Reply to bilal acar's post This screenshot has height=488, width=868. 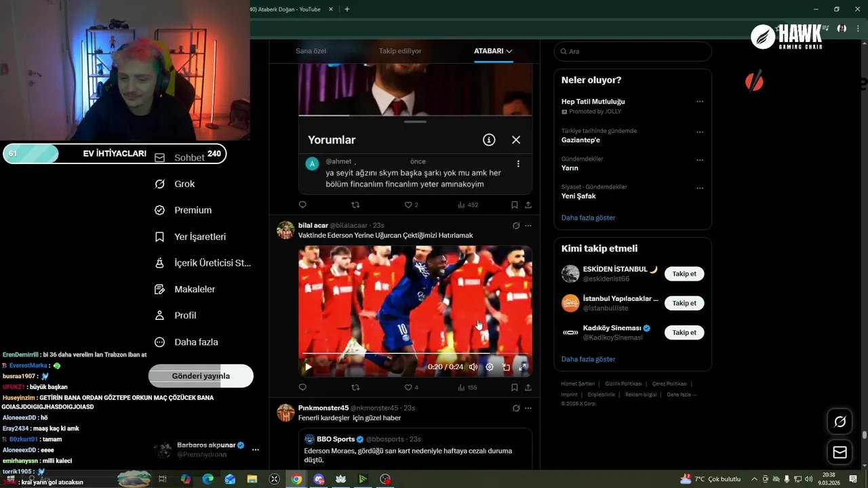click(302, 388)
